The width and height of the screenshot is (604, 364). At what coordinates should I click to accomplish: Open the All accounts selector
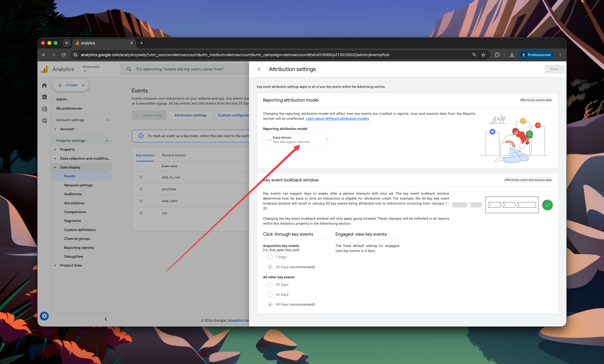[91, 69]
